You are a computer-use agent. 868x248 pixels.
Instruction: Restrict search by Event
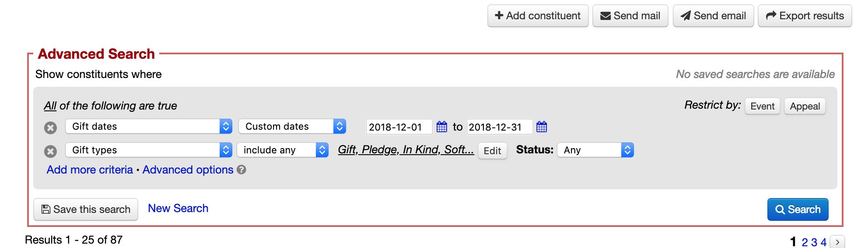tap(762, 106)
